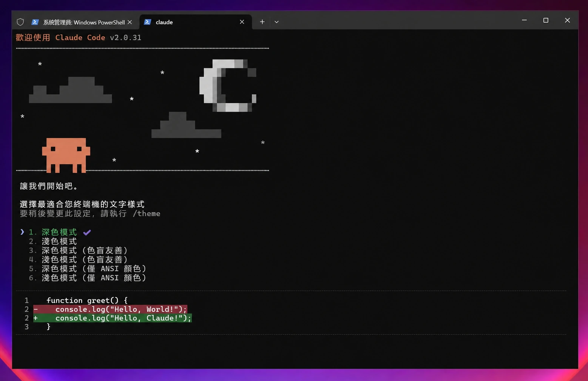Choose 3. 深色模式 (色盲友善)

point(78,250)
